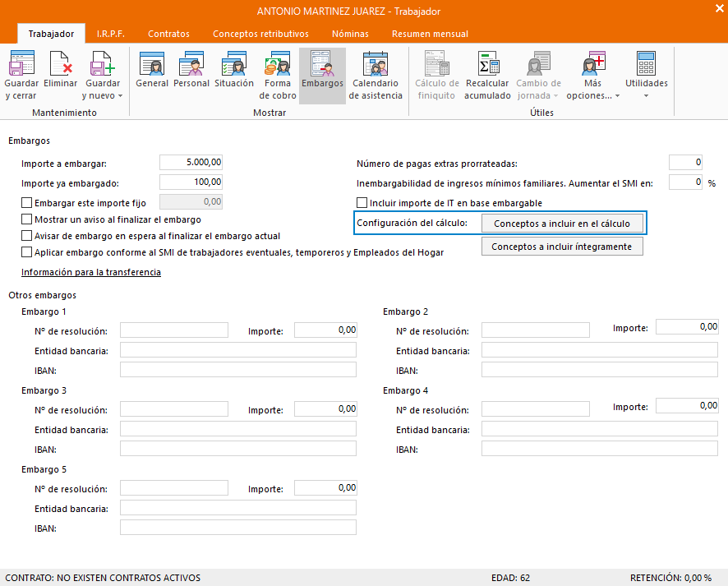Image resolution: width=728 pixels, height=586 pixels.
Task: Toggle Incluir importe de IT en base embargable
Action: pyautogui.click(x=362, y=203)
